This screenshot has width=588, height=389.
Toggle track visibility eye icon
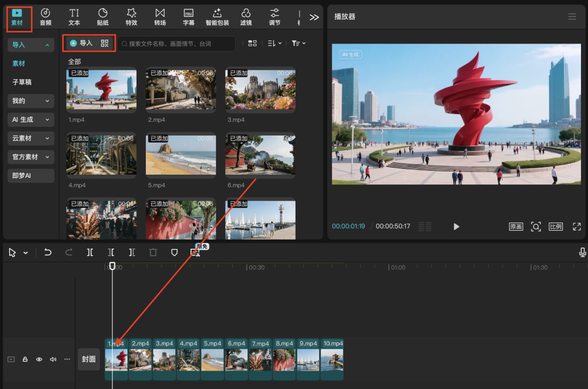pyautogui.click(x=39, y=360)
